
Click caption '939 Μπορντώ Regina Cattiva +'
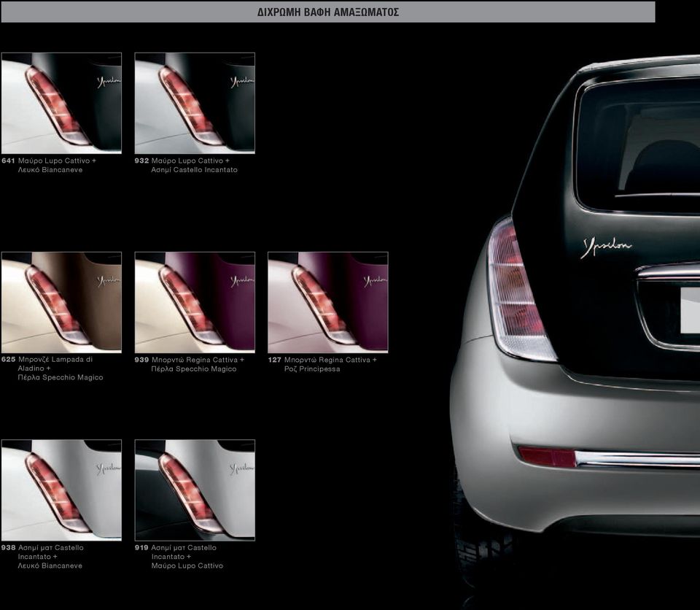pos(190,360)
